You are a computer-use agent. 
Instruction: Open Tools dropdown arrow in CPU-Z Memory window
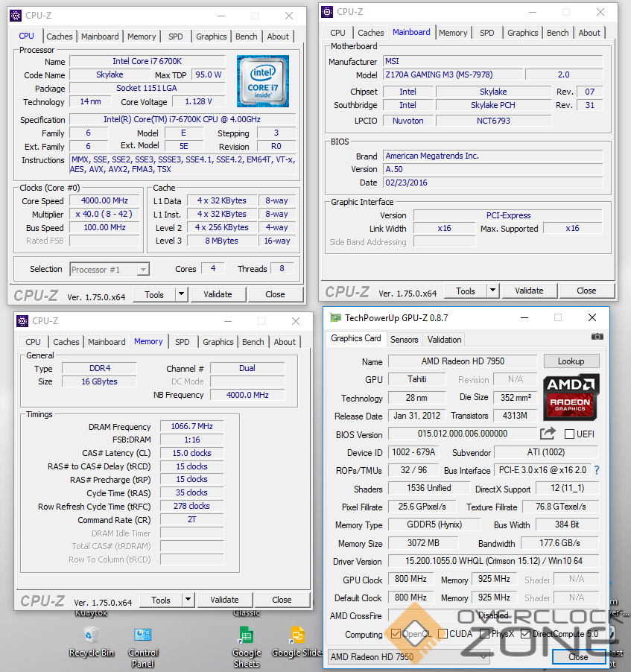(188, 600)
